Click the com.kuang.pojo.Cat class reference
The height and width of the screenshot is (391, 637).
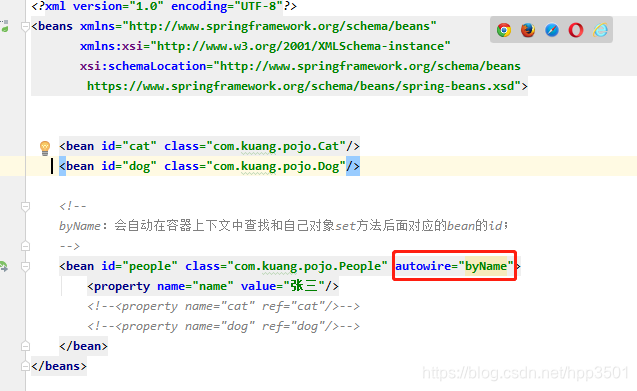[276, 146]
